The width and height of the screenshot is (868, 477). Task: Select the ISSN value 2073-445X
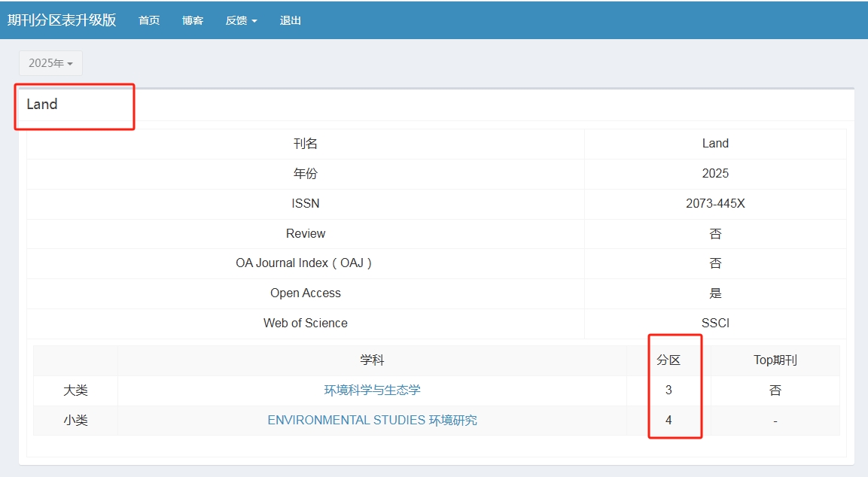tap(715, 204)
